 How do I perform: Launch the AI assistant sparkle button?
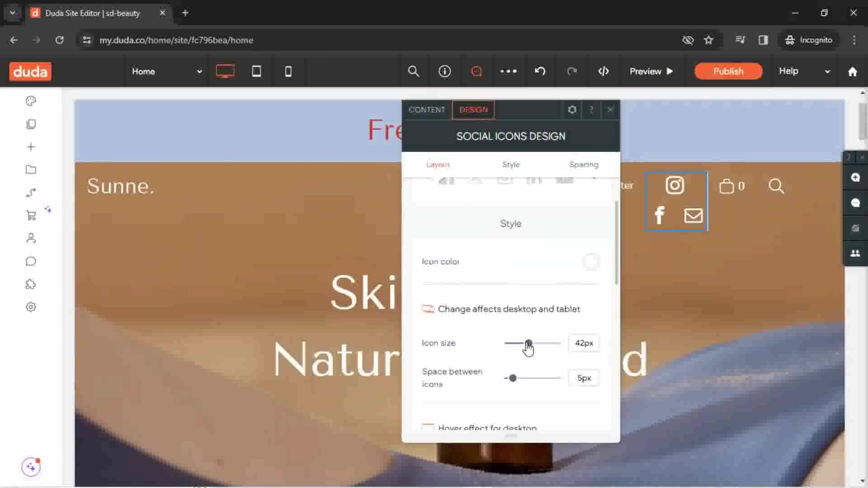(31, 467)
